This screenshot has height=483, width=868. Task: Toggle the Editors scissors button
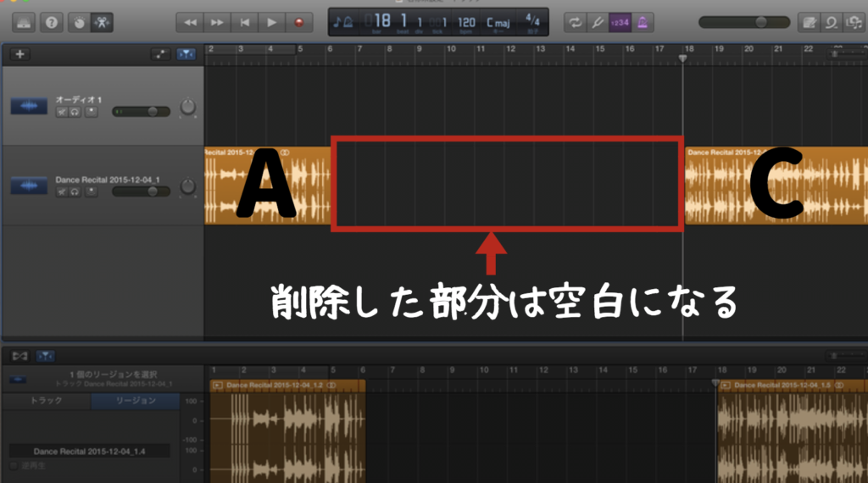pos(102,23)
